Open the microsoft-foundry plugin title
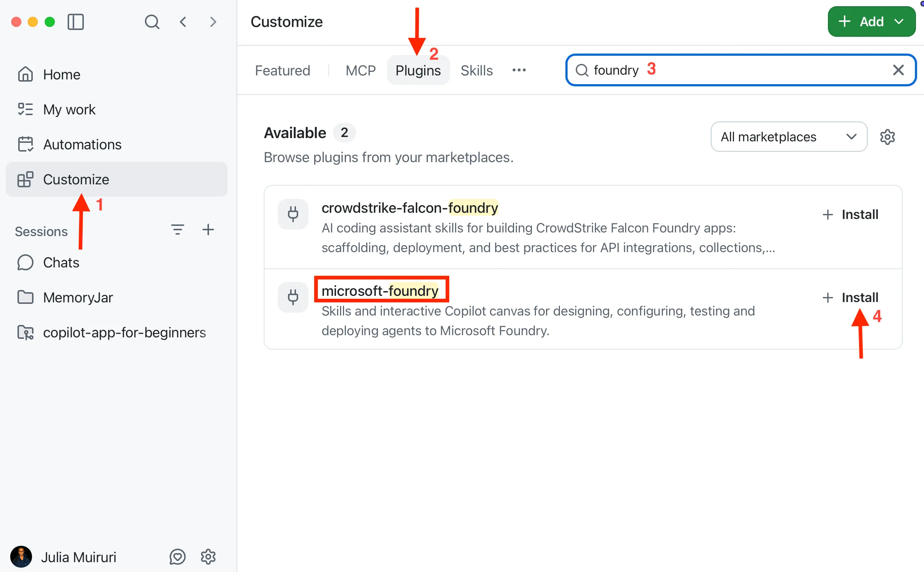 coord(380,290)
